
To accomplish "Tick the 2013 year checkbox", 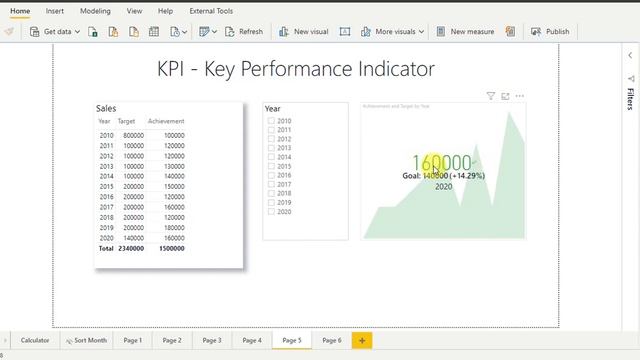I will pos(271,148).
